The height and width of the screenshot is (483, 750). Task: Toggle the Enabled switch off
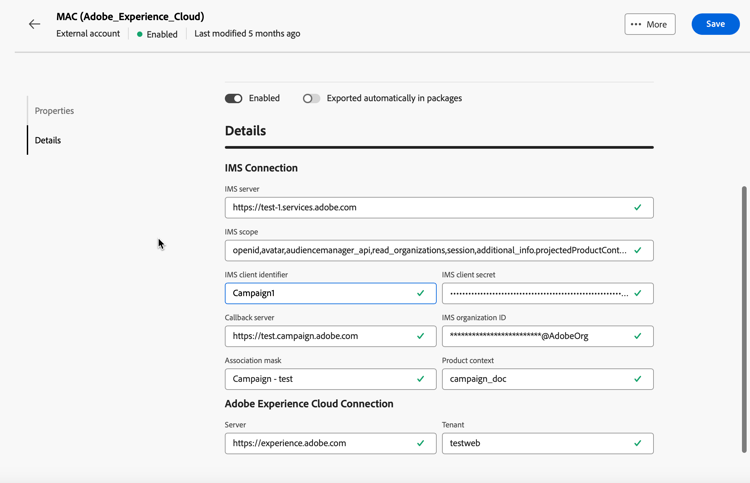pyautogui.click(x=233, y=98)
